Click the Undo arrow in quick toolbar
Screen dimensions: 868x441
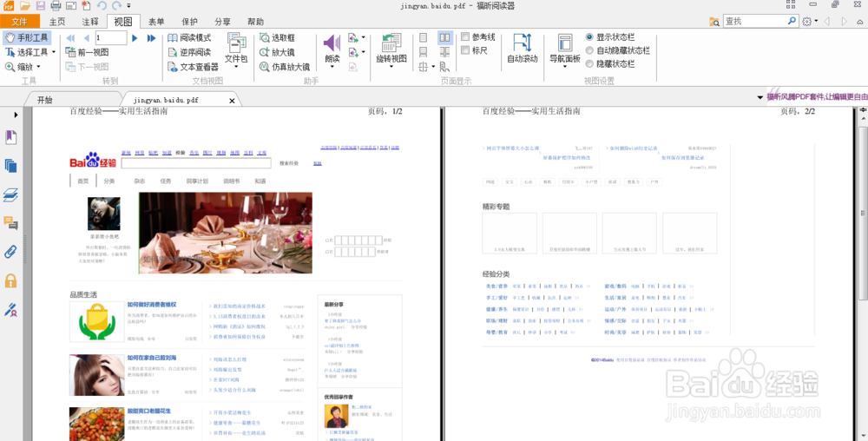click(x=102, y=5)
